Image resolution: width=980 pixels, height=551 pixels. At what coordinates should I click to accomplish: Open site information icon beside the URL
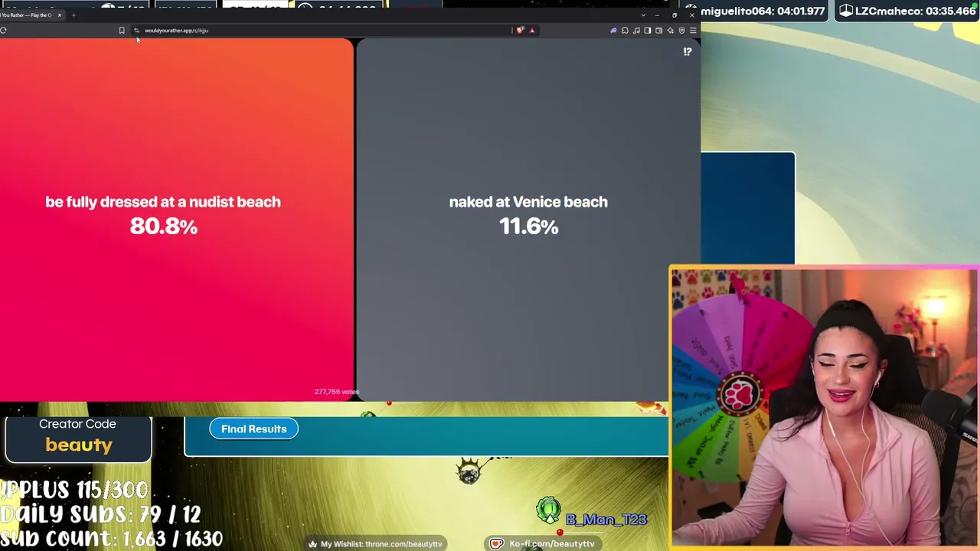coord(136,31)
